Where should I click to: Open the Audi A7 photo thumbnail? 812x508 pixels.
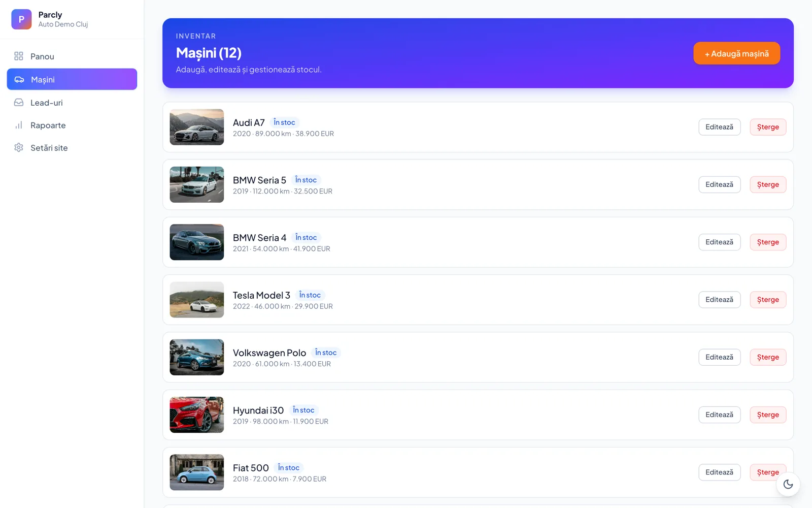pos(197,127)
